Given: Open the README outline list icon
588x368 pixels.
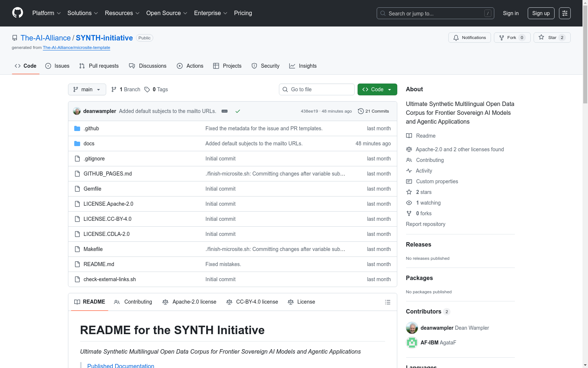Looking at the screenshot, I should [x=388, y=302].
